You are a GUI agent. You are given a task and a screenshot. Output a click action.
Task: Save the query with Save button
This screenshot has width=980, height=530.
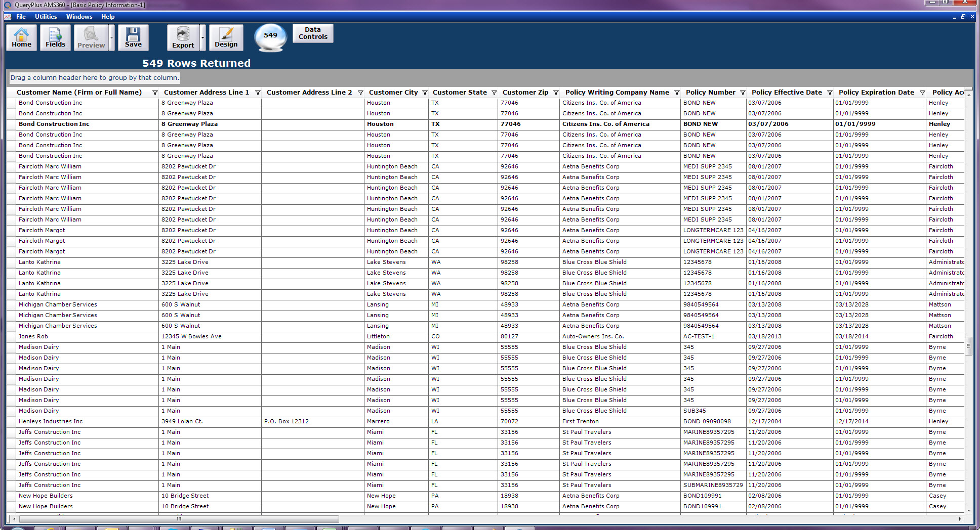click(133, 37)
